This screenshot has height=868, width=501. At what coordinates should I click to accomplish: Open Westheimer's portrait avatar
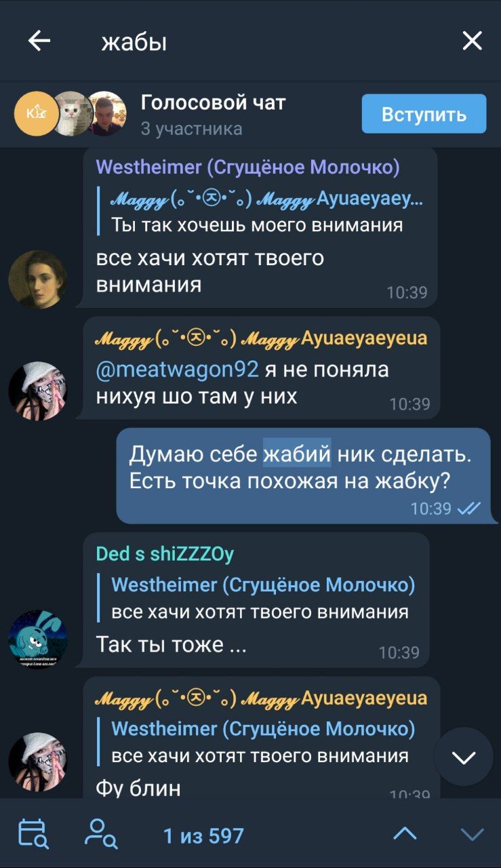[x=38, y=279]
